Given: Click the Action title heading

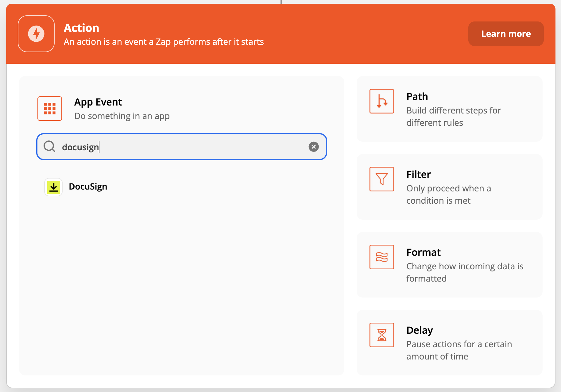Looking at the screenshot, I should click(81, 28).
